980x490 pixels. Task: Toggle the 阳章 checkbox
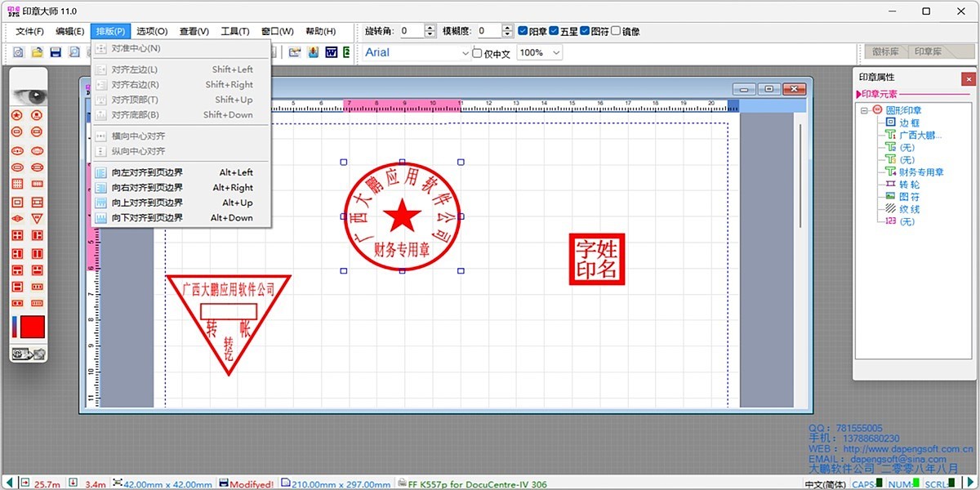[x=523, y=31]
